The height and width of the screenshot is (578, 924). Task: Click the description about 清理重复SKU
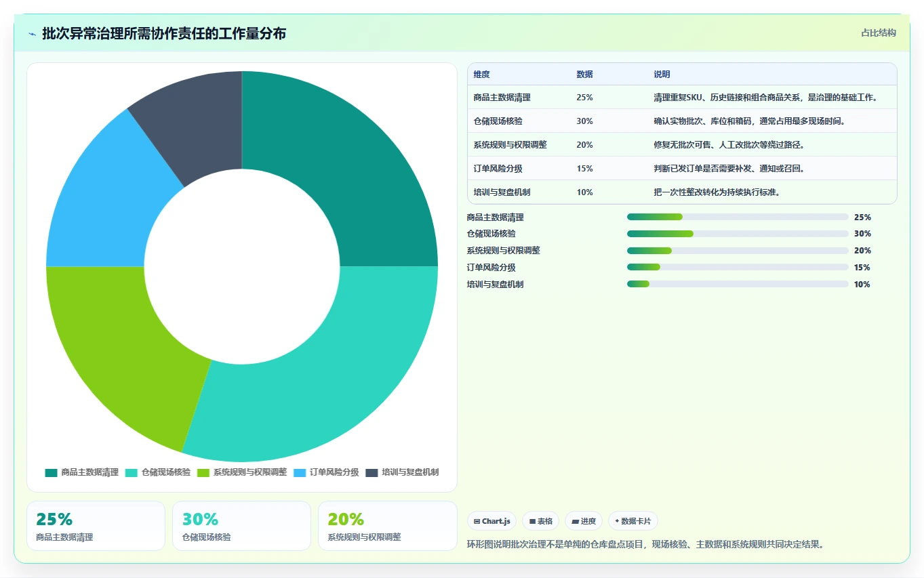click(766, 98)
